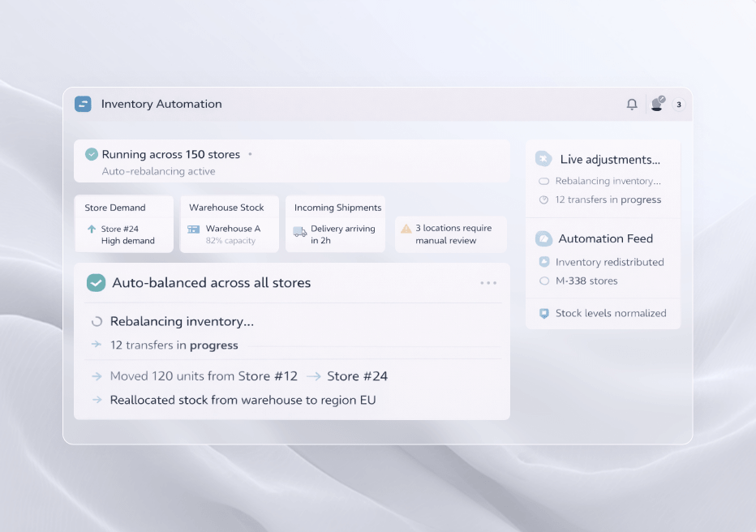The width and height of the screenshot is (756, 532).
Task: Click the 82% capacity value
Action: 230,241
